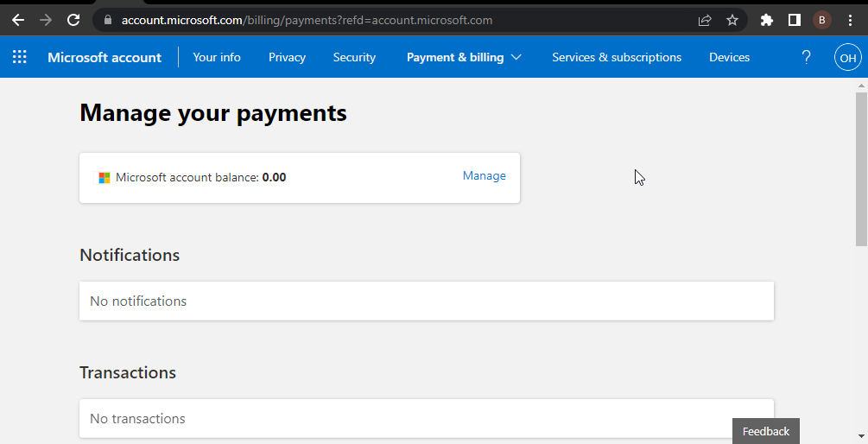Click the page vertical scrollbar thumb
This screenshot has height=444, width=868.
(x=861, y=168)
